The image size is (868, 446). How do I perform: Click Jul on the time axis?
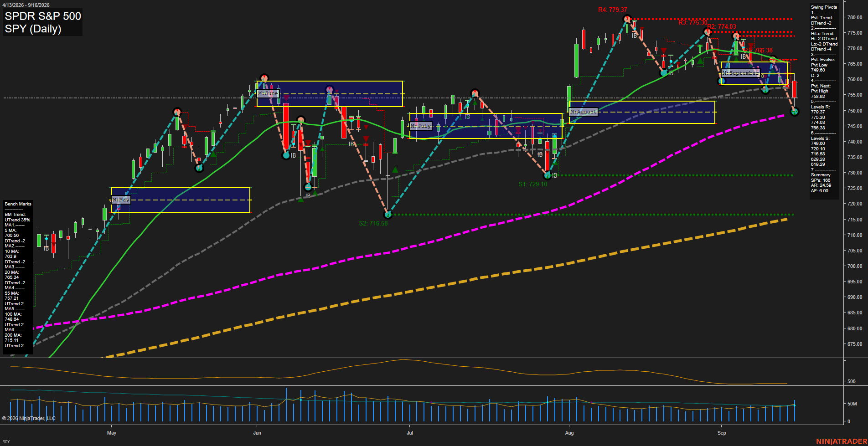[410, 433]
